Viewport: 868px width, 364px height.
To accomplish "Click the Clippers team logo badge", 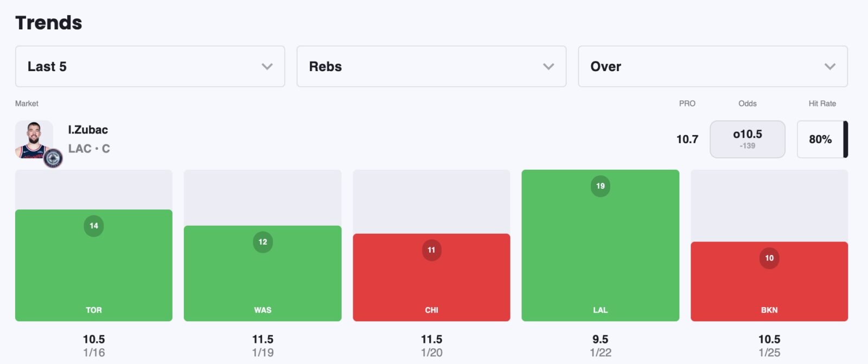I will [x=53, y=158].
